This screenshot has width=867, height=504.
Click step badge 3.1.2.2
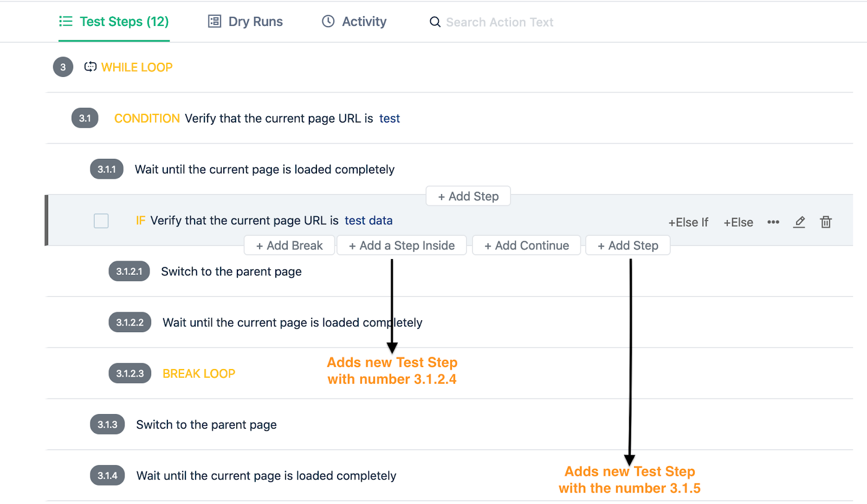click(x=130, y=322)
